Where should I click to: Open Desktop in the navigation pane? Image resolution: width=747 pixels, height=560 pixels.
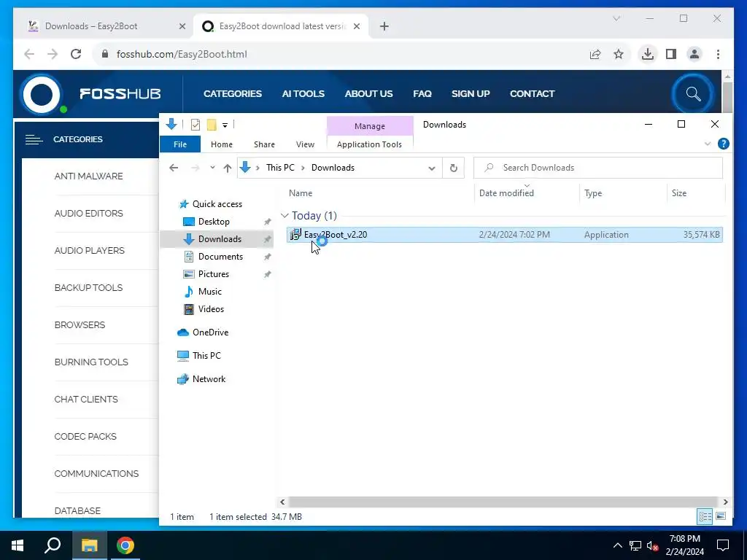pyautogui.click(x=214, y=222)
